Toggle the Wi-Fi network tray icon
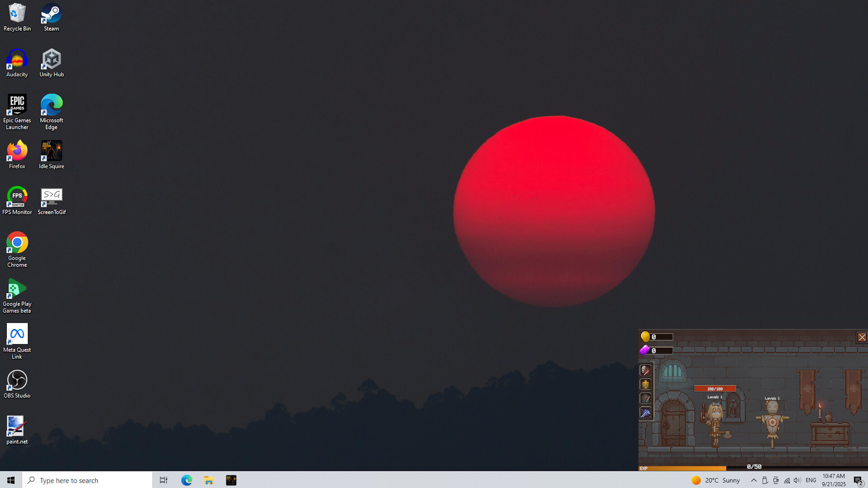The height and width of the screenshot is (488, 868). click(787, 480)
